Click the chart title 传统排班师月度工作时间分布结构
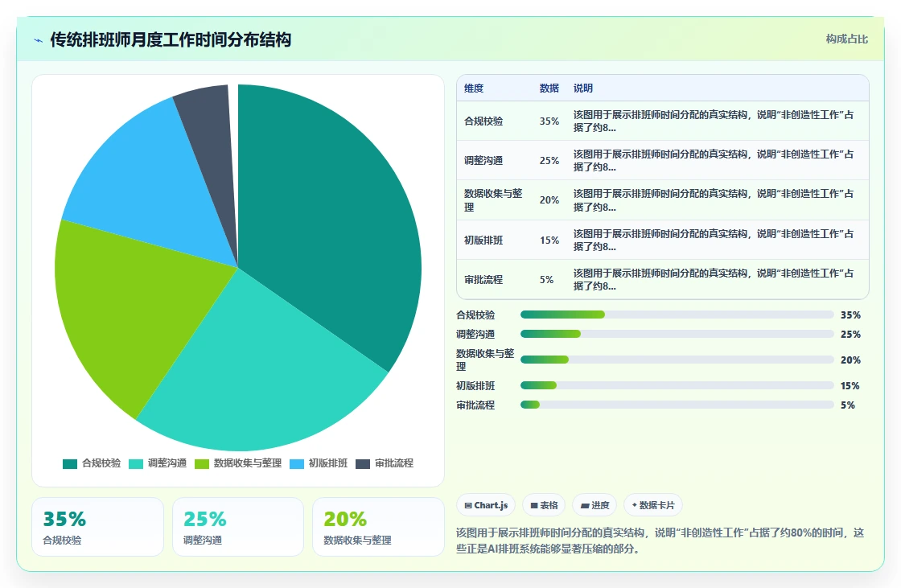 click(171, 39)
